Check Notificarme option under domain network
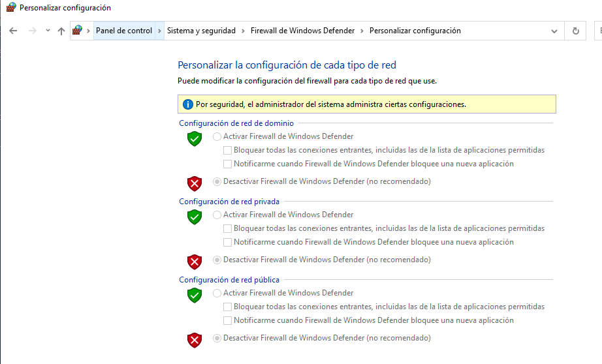602x364 pixels. (x=227, y=164)
